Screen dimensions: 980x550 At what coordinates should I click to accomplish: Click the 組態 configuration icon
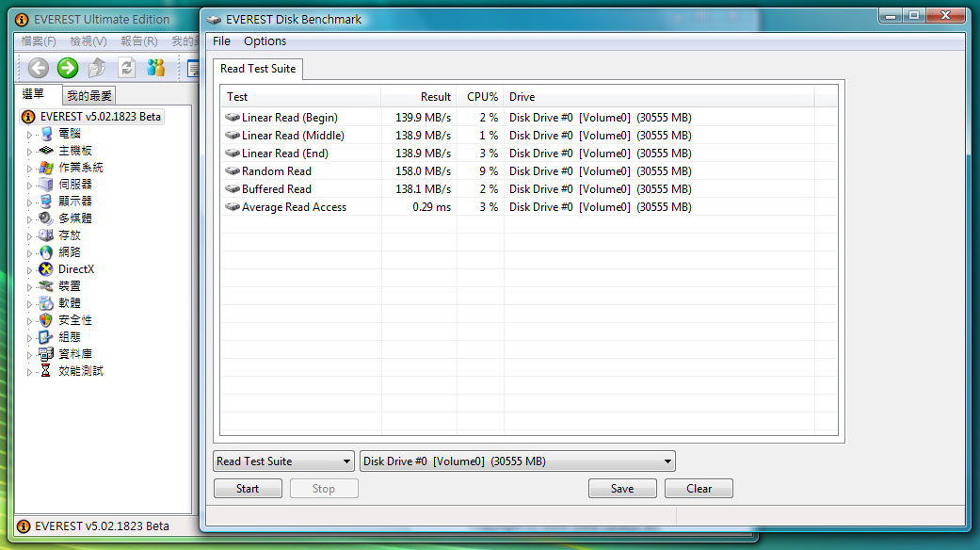click(45, 337)
